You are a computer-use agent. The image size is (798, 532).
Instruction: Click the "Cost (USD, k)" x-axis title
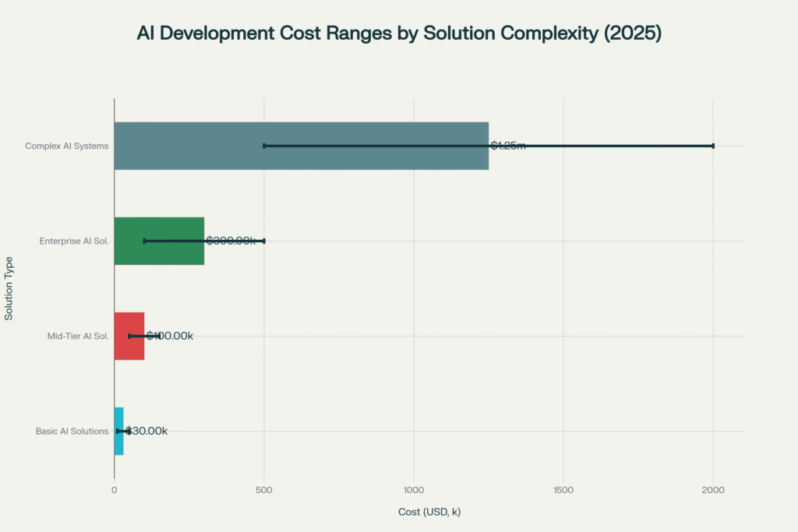429,511
